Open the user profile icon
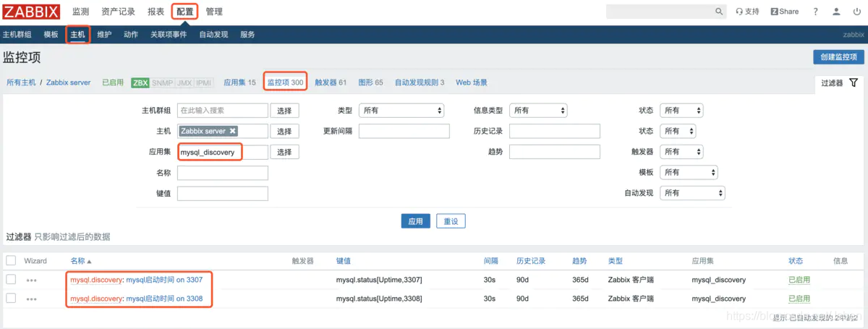This screenshot has height=329, width=868. pyautogui.click(x=837, y=12)
